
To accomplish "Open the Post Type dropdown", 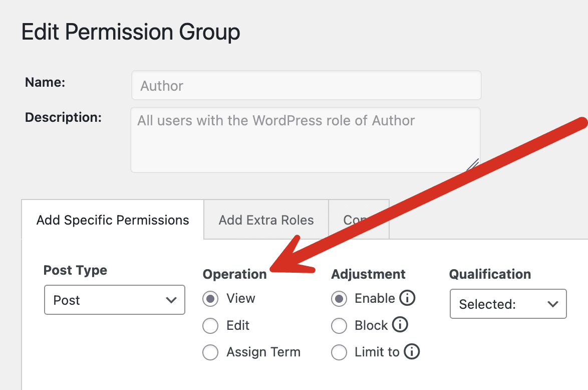I will coord(114,300).
